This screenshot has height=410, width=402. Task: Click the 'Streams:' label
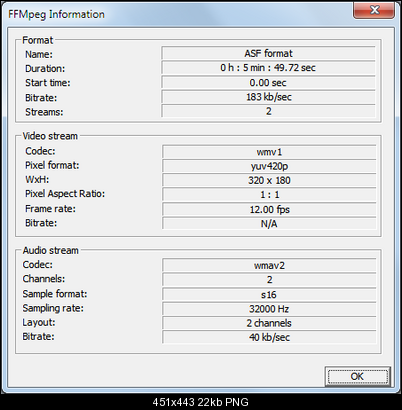pos(44,112)
